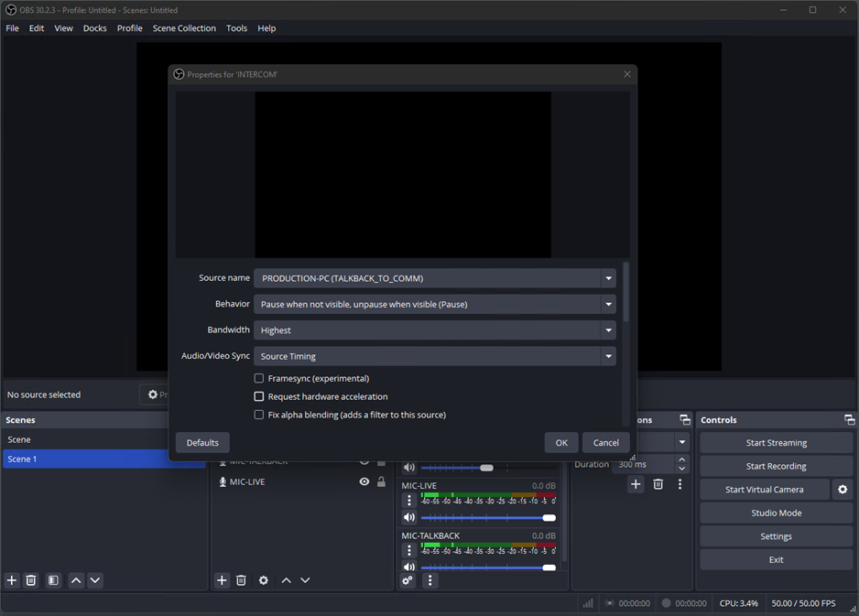Open the Bandwidth dropdown
This screenshot has height=616, width=859.
point(608,330)
